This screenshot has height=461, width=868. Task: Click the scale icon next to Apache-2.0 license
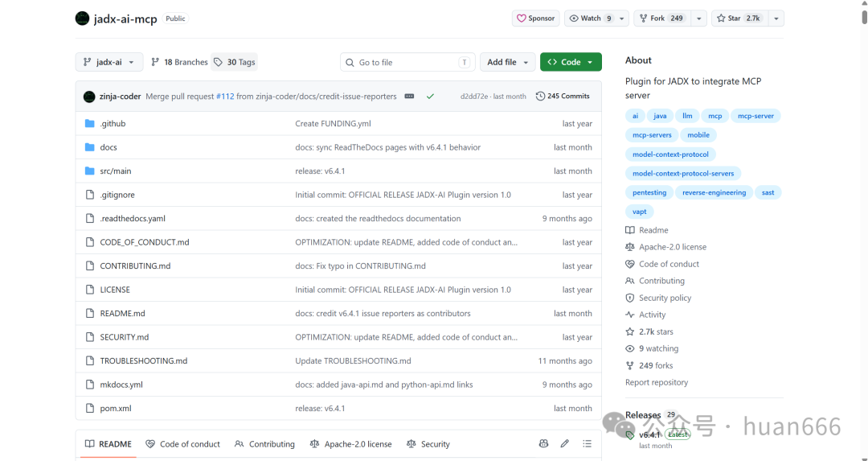(630, 247)
